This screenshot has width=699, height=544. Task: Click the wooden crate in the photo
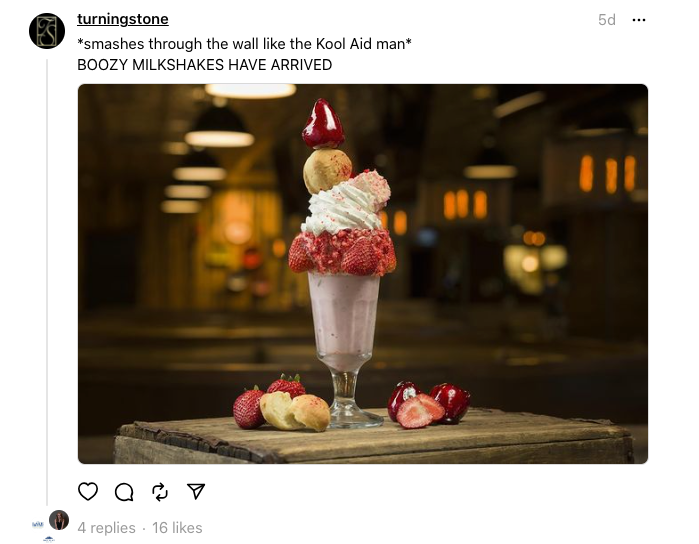pos(374,438)
